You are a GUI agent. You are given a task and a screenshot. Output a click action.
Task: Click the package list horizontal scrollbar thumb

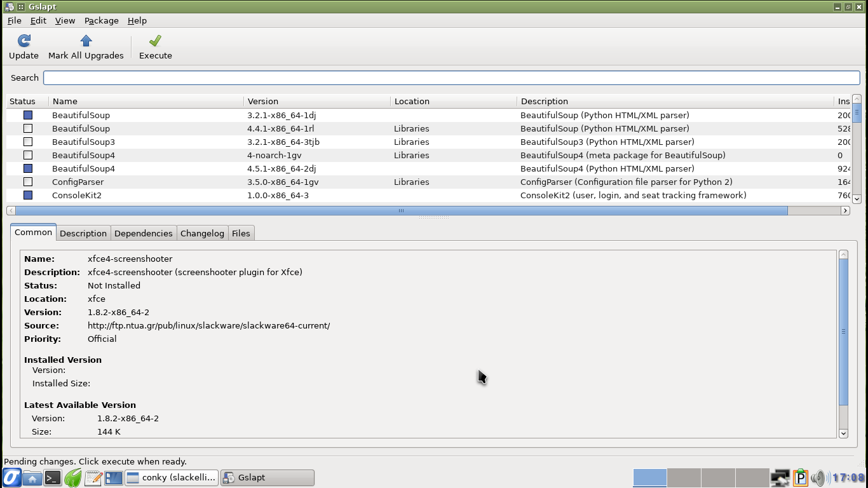(x=401, y=210)
